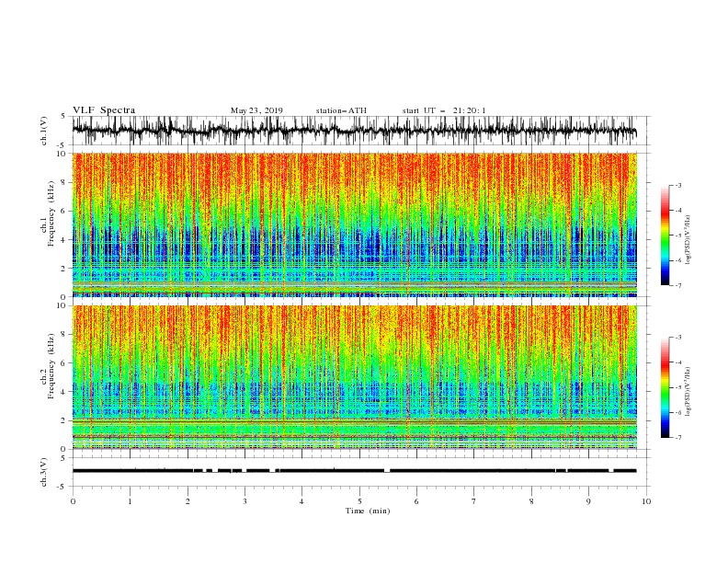Click the 'Time (min)' axis label
Screen dimensions: 728x563
click(x=368, y=511)
